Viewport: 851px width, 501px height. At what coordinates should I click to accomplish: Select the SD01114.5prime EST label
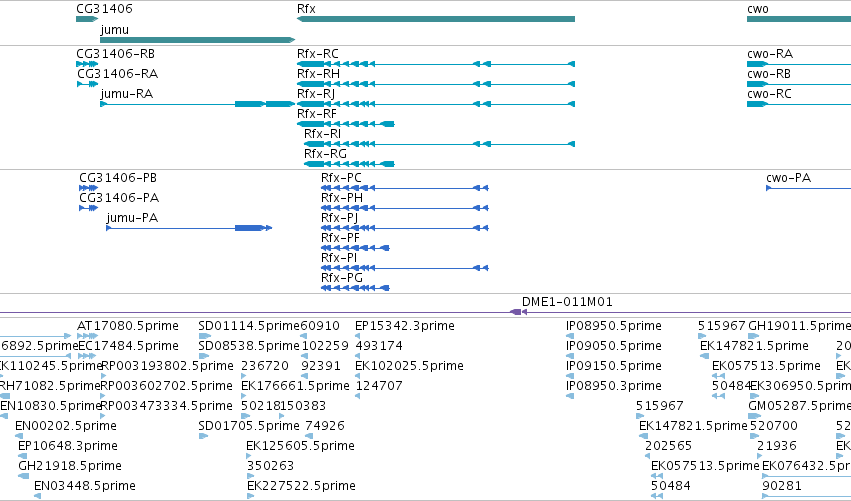(249, 326)
